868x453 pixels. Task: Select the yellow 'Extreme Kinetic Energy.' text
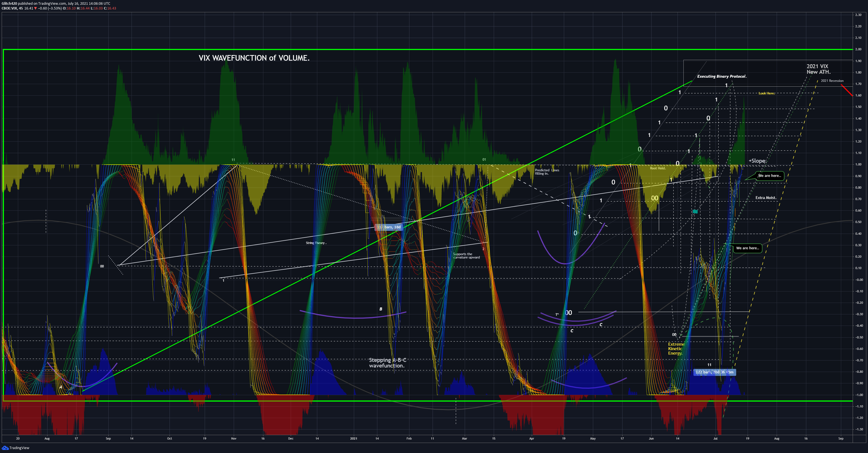(x=676, y=349)
